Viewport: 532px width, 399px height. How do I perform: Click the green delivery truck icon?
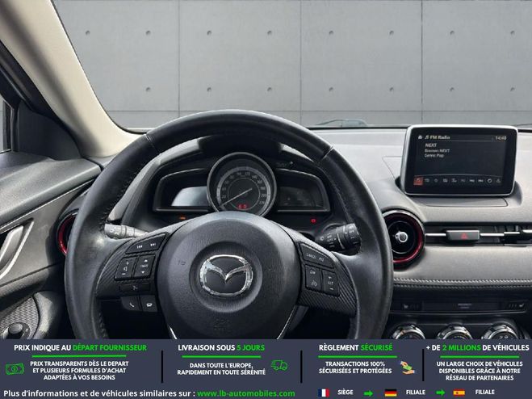279,365
